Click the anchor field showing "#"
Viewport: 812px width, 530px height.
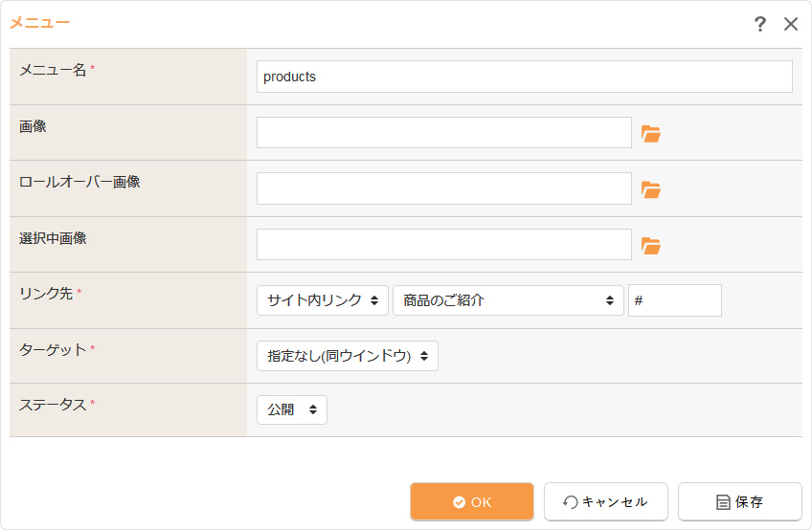tap(674, 300)
